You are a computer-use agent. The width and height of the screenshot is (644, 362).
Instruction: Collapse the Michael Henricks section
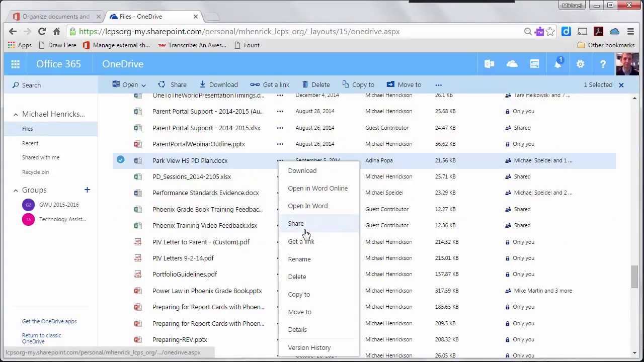(16, 114)
